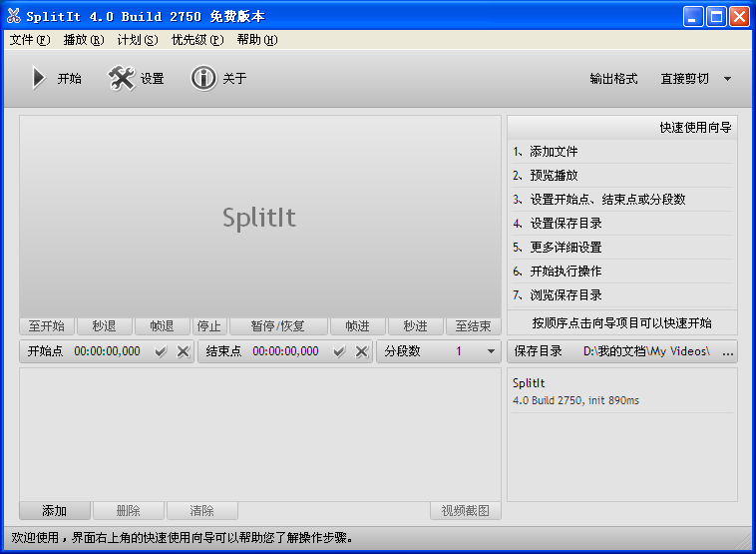Click the 视频截图 button

466,510
